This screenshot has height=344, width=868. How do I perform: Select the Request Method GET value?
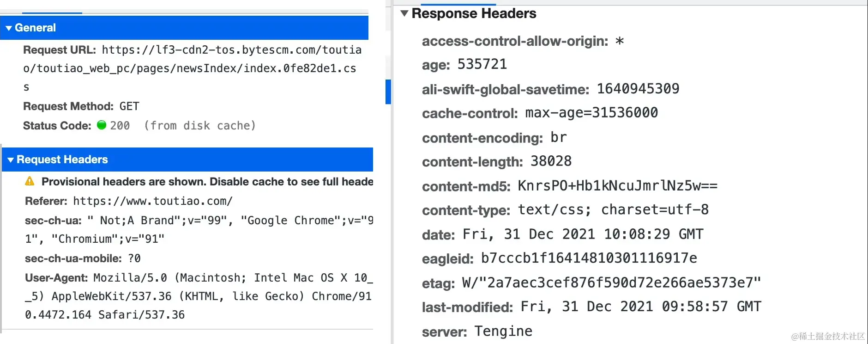[129, 106]
